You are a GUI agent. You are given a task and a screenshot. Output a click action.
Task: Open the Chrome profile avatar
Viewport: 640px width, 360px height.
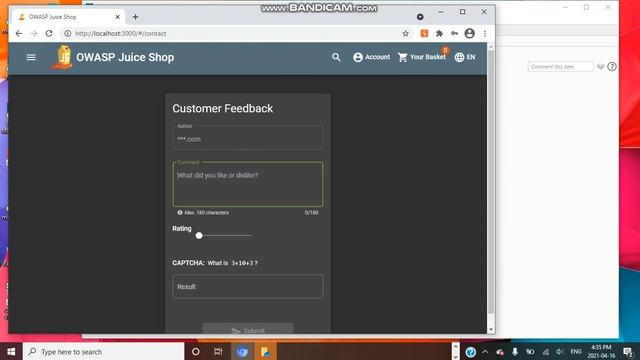(469, 33)
